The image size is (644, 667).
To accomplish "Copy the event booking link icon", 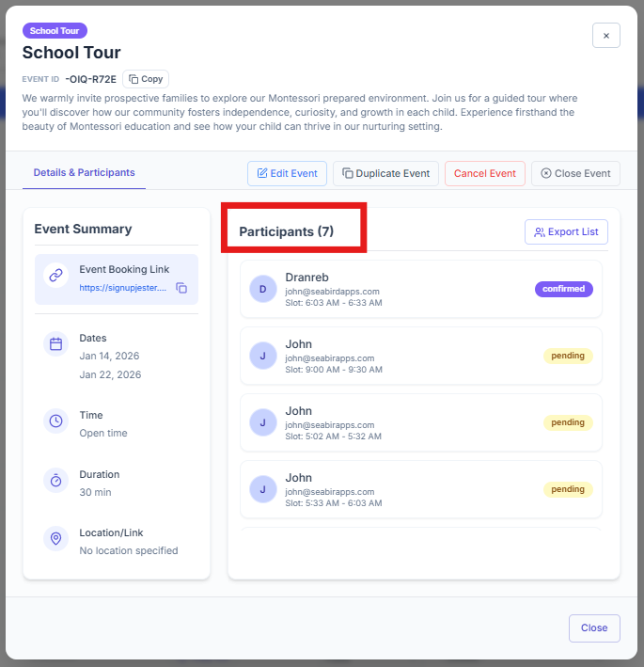I will (181, 288).
